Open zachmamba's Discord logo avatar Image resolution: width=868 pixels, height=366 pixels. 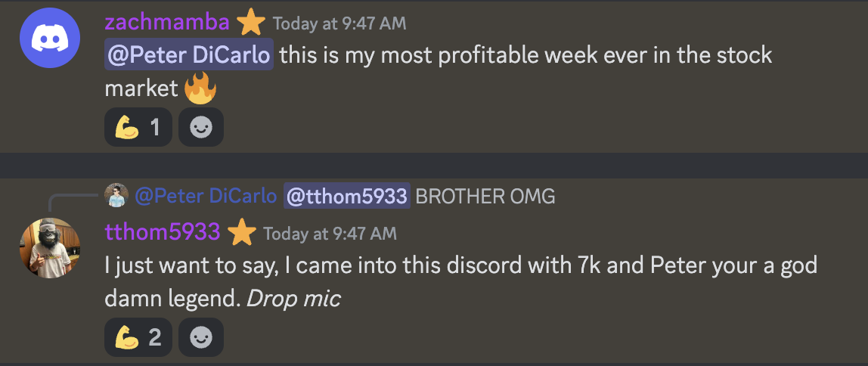[50, 38]
